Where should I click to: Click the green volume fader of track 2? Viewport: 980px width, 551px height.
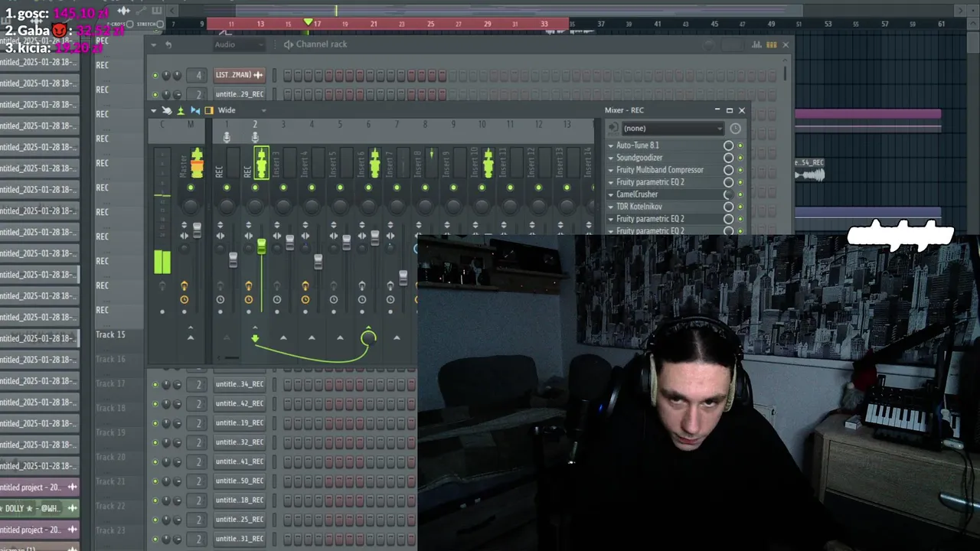pos(262,246)
